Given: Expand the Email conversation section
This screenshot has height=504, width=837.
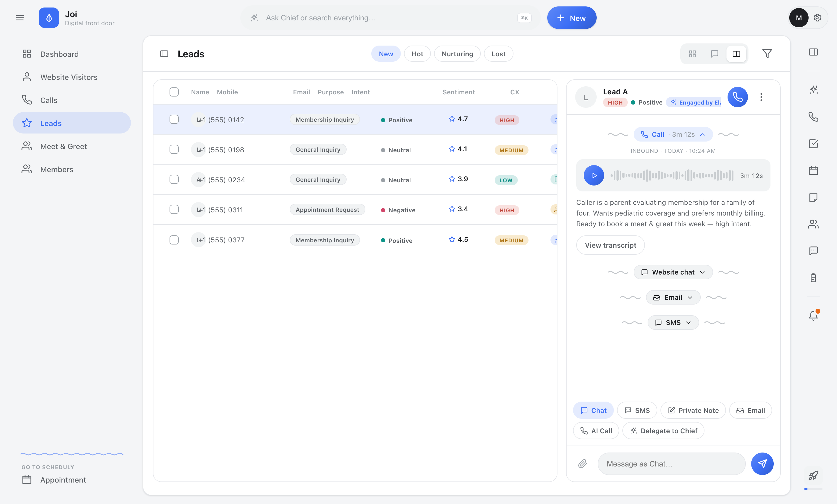Looking at the screenshot, I should 673,297.
